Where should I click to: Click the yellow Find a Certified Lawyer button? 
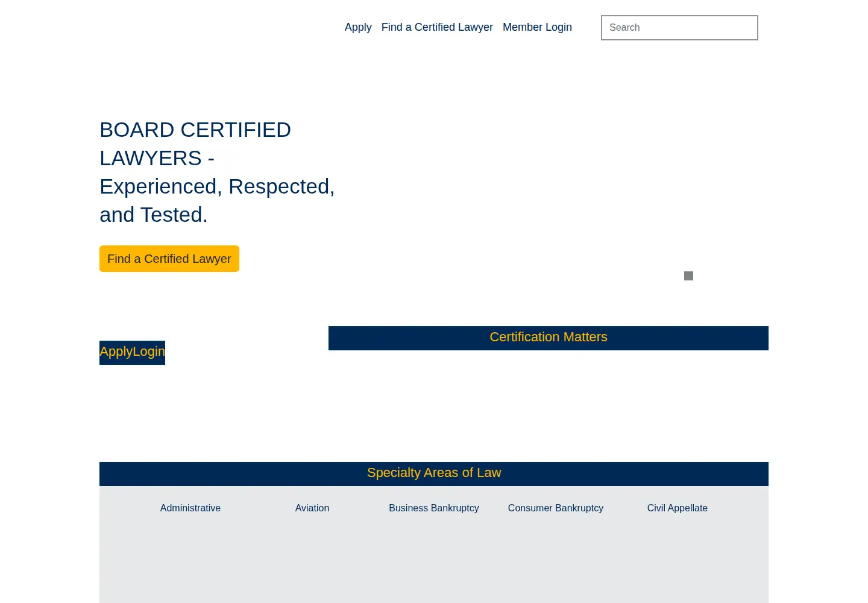tap(169, 259)
